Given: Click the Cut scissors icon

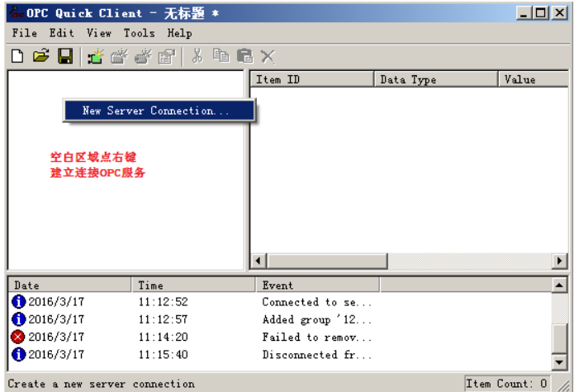Looking at the screenshot, I should coord(197,56).
